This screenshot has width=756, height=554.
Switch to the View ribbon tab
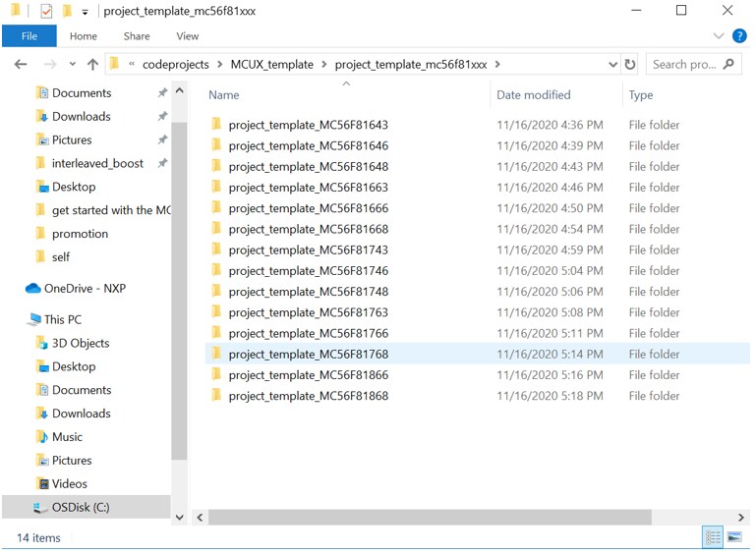187,36
